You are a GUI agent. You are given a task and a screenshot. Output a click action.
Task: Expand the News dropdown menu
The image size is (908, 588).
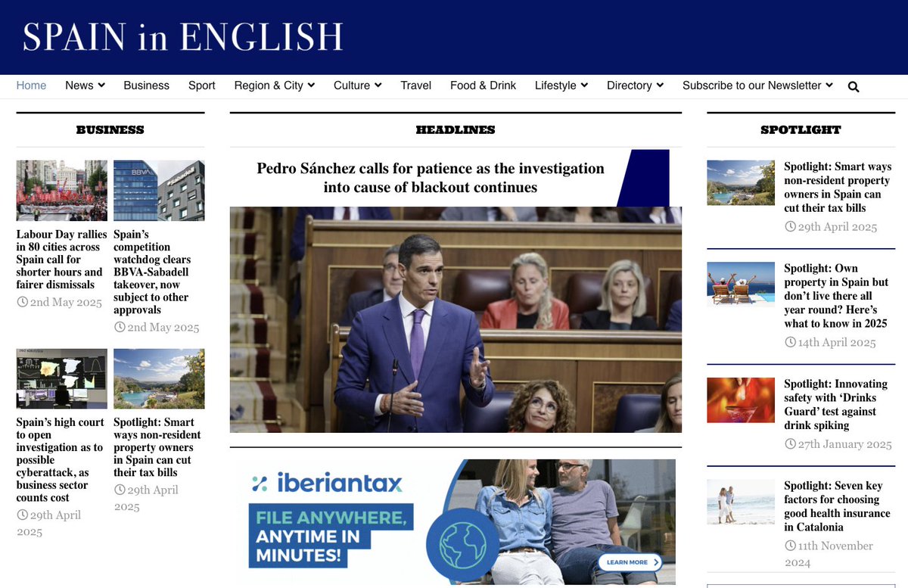[84, 86]
